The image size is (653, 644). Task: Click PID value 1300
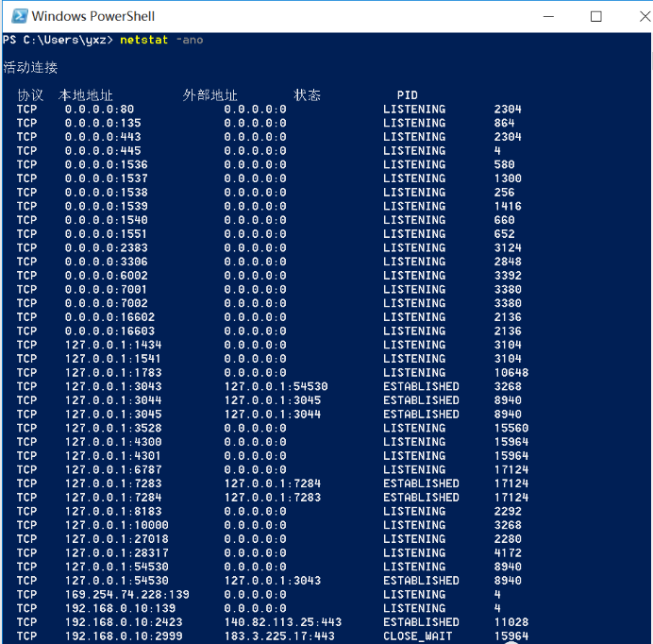click(508, 178)
